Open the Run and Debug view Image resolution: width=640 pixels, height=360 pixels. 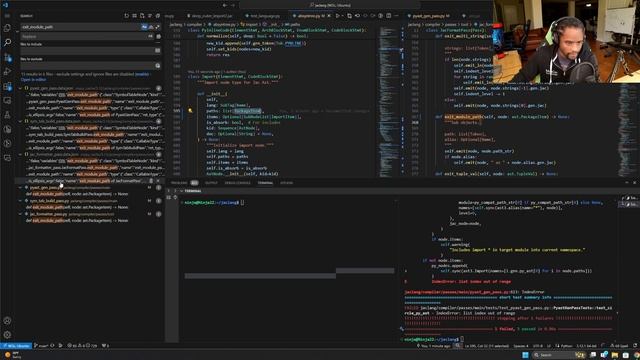click(x=7, y=71)
